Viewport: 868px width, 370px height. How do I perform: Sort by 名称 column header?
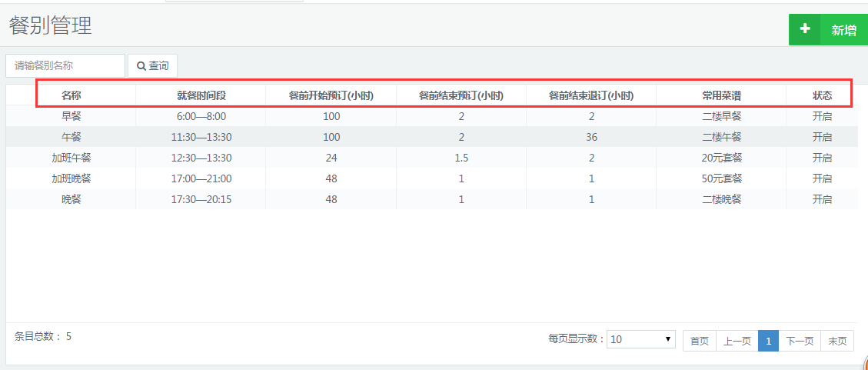tap(72, 95)
